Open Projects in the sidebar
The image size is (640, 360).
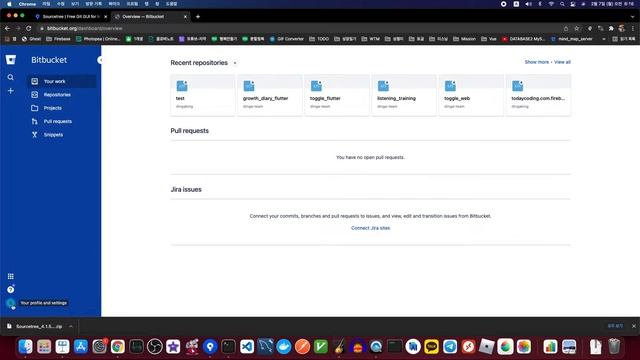tap(62, 108)
